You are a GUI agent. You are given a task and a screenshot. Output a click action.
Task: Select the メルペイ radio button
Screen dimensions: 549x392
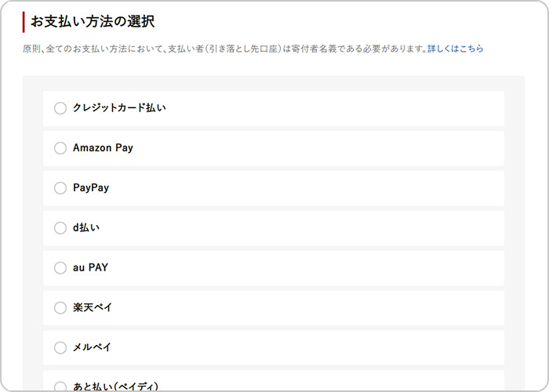coord(60,347)
